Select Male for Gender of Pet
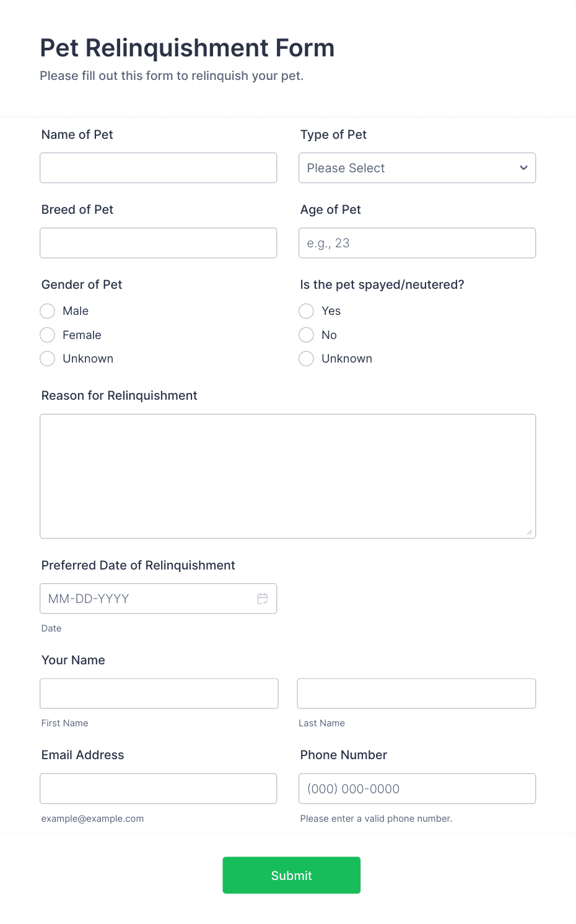Image resolution: width=576 pixels, height=924 pixels. (48, 311)
